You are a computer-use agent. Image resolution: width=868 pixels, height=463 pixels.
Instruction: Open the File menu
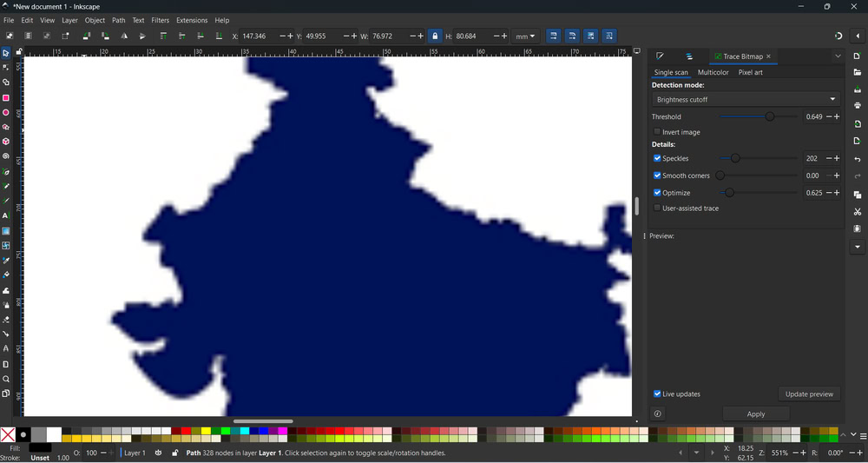tap(9, 21)
